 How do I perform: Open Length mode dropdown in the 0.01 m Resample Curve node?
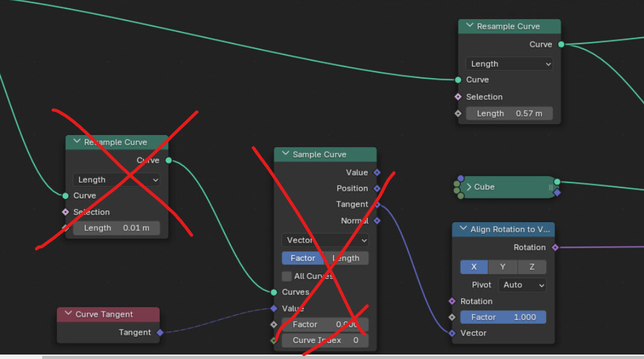(x=116, y=179)
